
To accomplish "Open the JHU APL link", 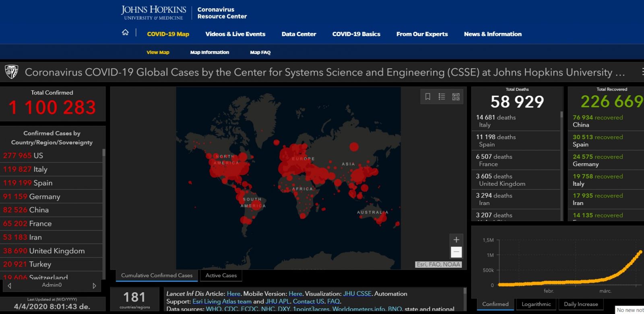I will (x=277, y=302).
